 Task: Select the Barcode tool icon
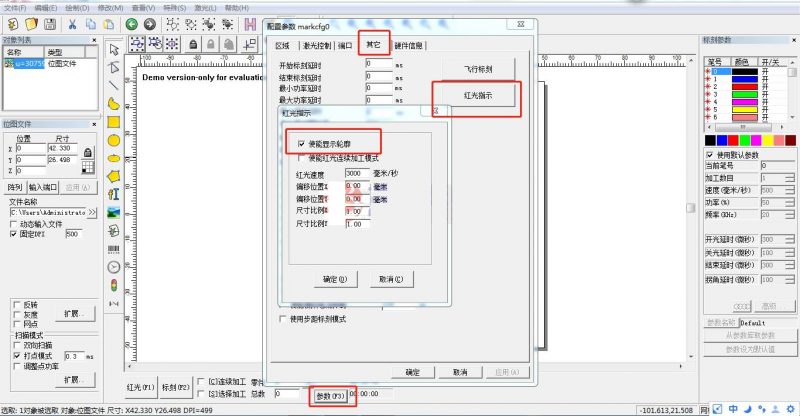coord(114,249)
